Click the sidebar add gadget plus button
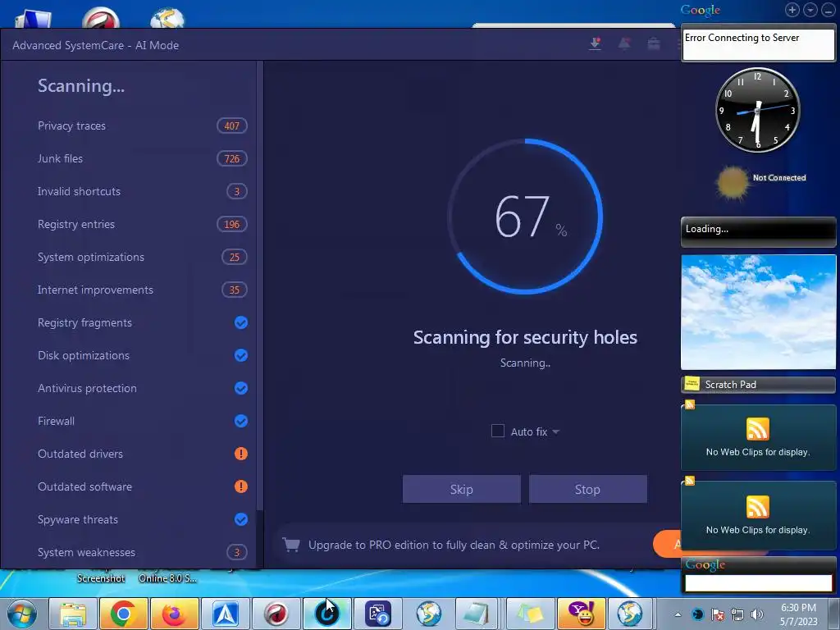Image resolution: width=840 pixels, height=630 pixels. coord(792,10)
